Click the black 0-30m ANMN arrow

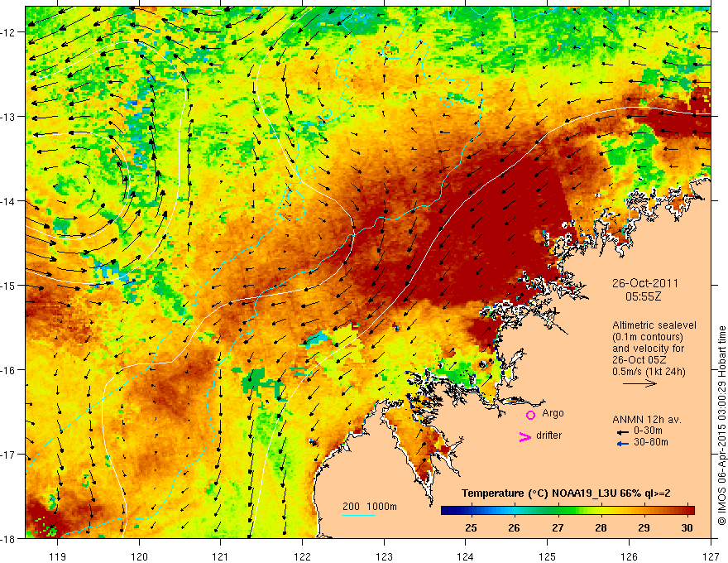(623, 431)
